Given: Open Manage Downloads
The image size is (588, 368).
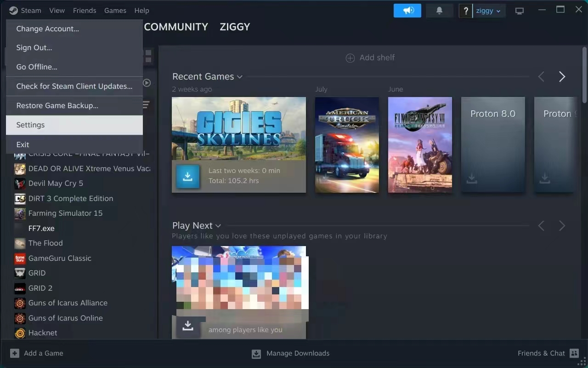Looking at the screenshot, I should coord(291,353).
